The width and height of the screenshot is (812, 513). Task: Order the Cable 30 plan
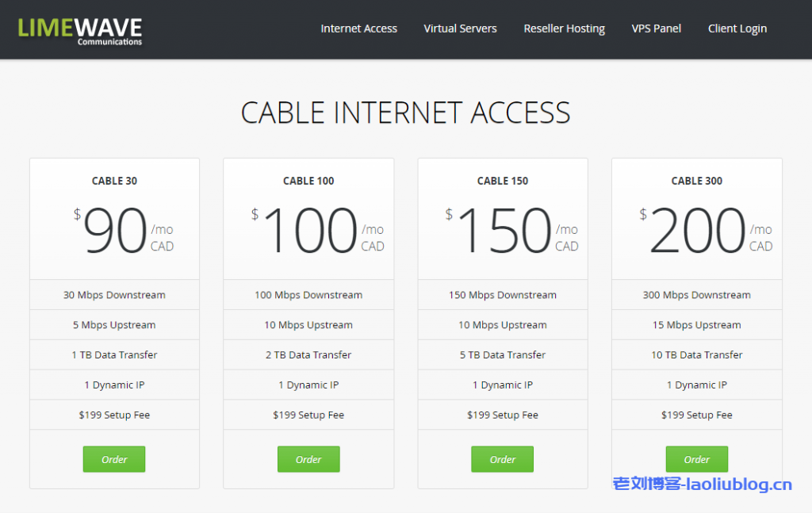tap(114, 459)
